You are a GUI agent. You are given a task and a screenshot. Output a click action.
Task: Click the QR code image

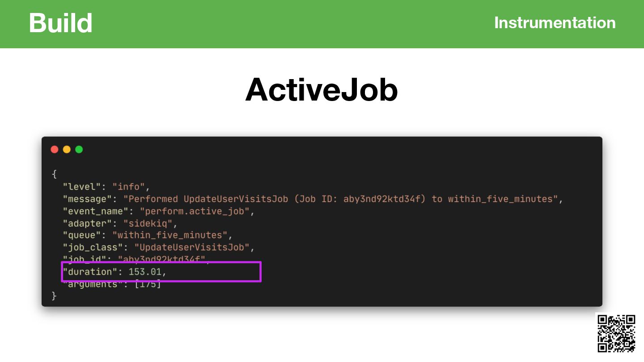coord(616,333)
